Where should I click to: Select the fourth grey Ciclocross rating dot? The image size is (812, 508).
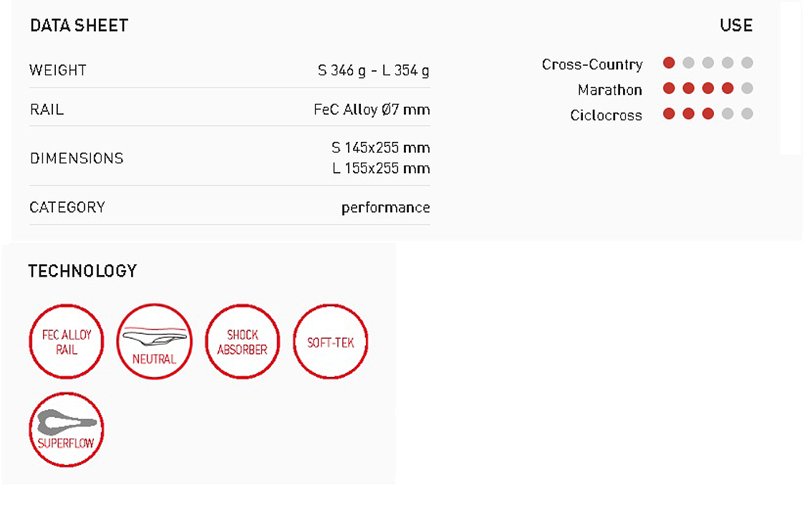click(x=727, y=113)
